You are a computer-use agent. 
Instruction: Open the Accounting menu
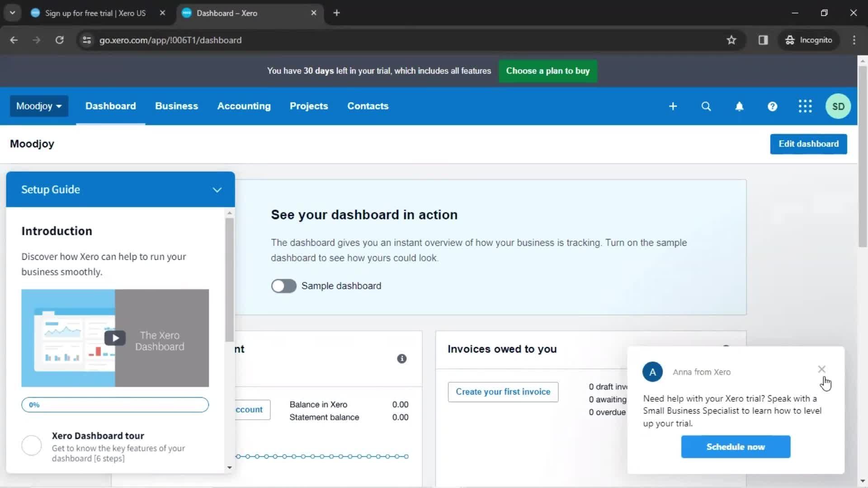(x=244, y=106)
